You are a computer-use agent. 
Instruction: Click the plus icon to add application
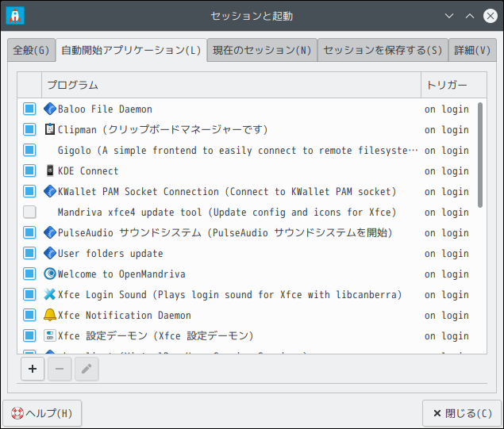[x=33, y=369]
